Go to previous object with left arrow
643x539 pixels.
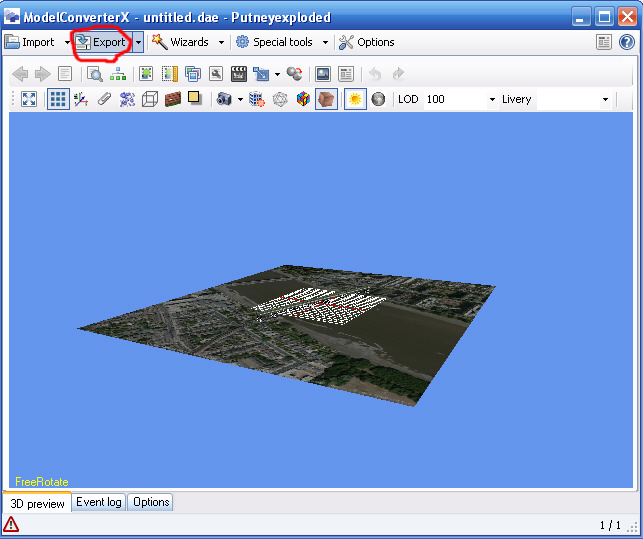click(x=20, y=74)
